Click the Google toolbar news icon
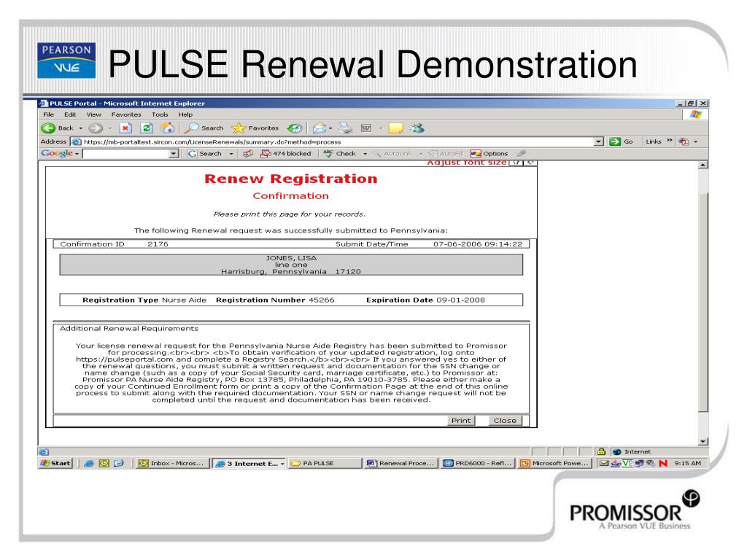This screenshot has width=747, height=560. click(248, 153)
